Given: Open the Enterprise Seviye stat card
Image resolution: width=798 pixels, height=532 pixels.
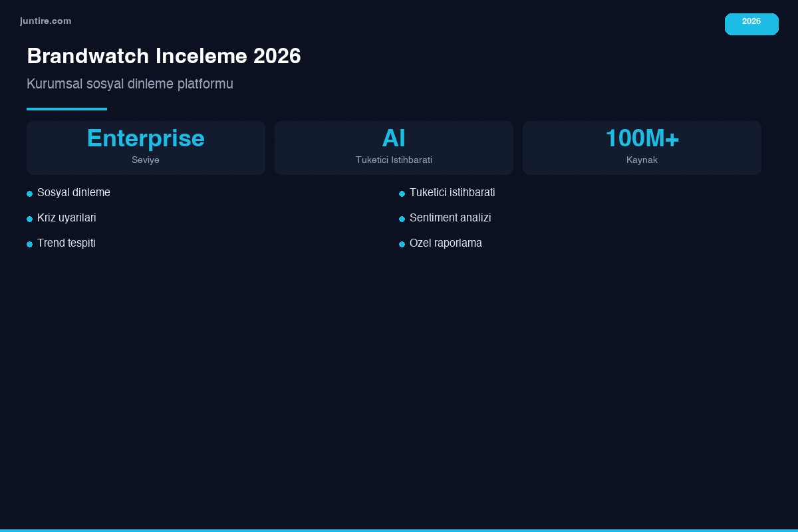Looking at the screenshot, I should point(146,148).
